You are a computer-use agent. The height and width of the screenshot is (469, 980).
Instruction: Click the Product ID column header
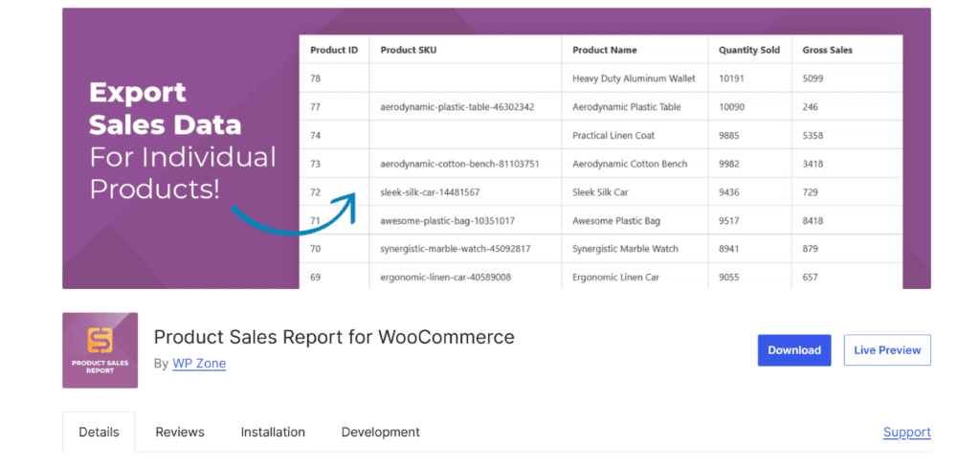[334, 50]
